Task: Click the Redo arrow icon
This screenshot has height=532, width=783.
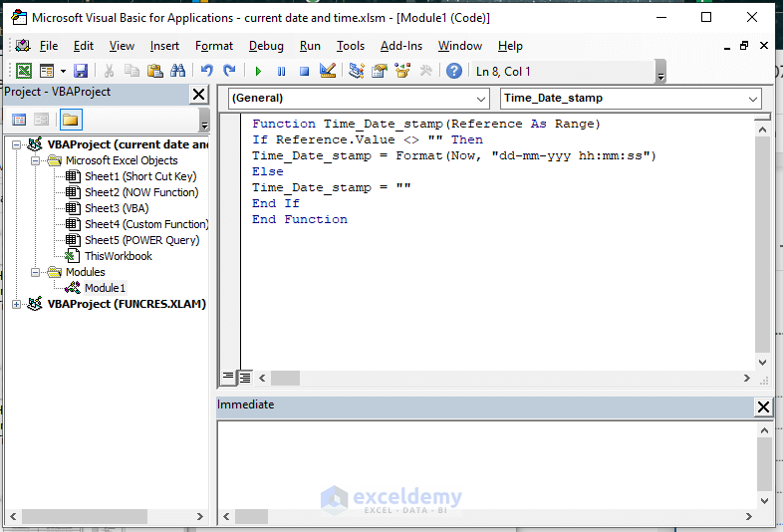Action: click(229, 71)
